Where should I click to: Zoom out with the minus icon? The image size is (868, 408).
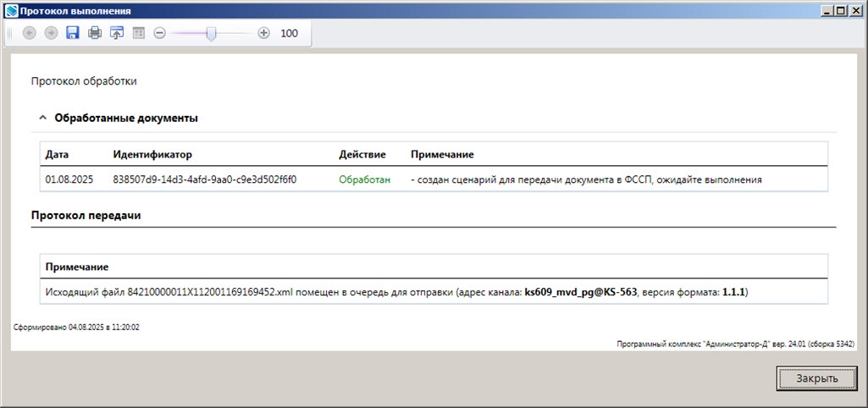[159, 33]
